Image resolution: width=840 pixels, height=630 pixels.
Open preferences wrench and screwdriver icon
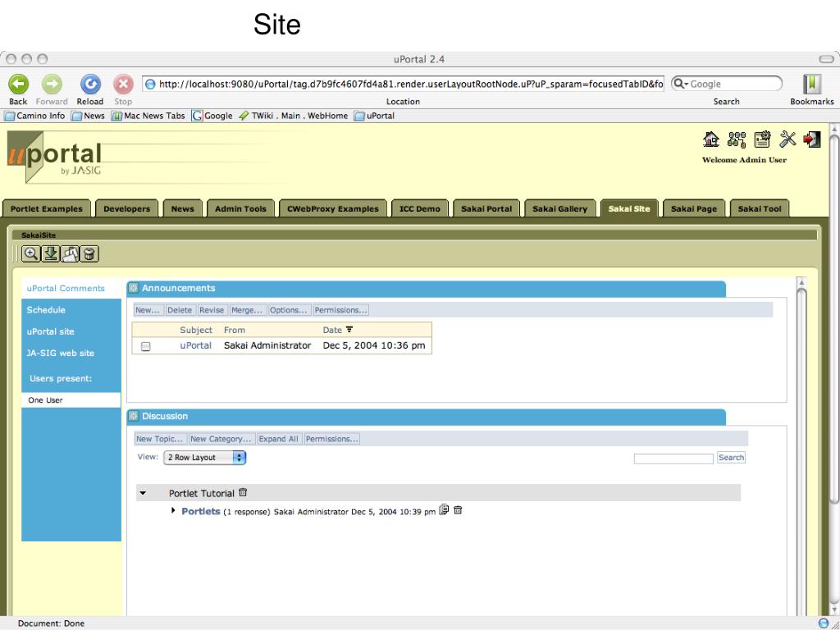pyautogui.click(x=787, y=139)
